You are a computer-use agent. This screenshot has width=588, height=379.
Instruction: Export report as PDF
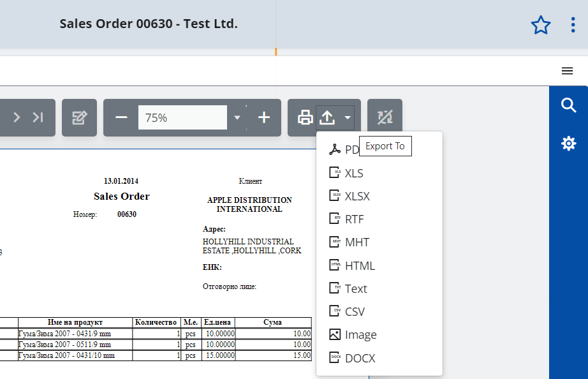point(379,150)
